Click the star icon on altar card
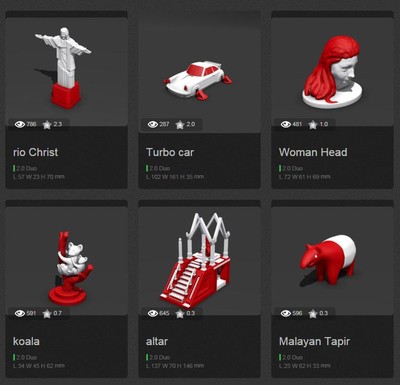 click(180, 314)
